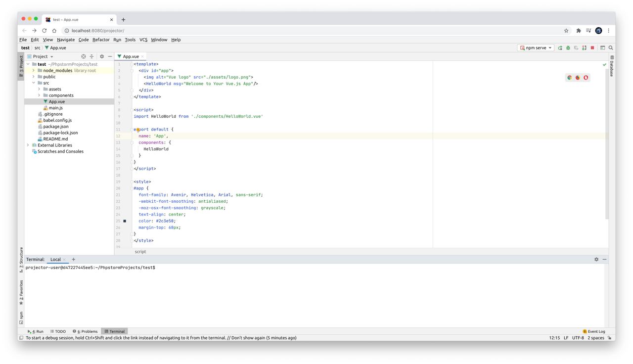The height and width of the screenshot is (364, 633).
Task: Locate the opened file in Project tree
Action: click(x=84, y=56)
